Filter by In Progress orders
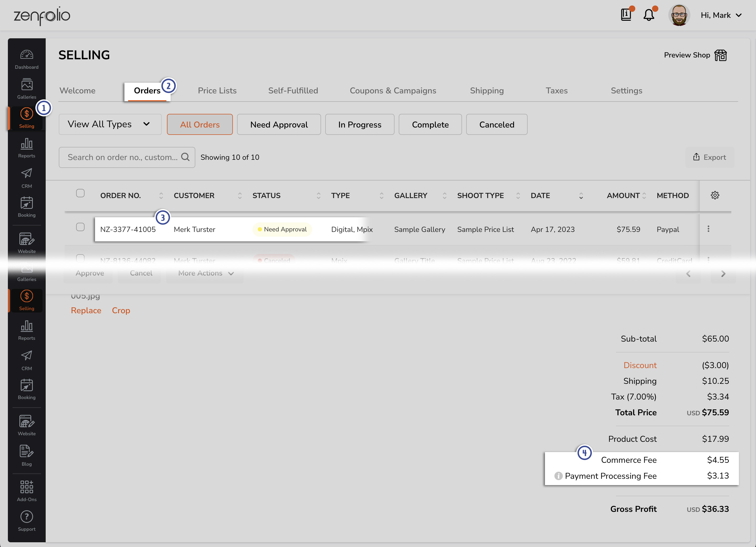The width and height of the screenshot is (756, 547). click(360, 124)
